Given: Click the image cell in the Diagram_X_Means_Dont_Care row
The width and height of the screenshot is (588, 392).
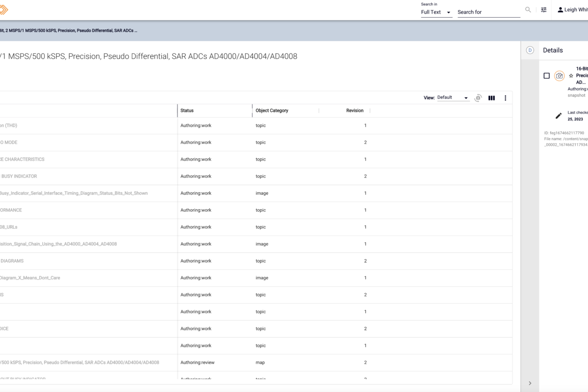Looking at the screenshot, I should [x=262, y=278].
